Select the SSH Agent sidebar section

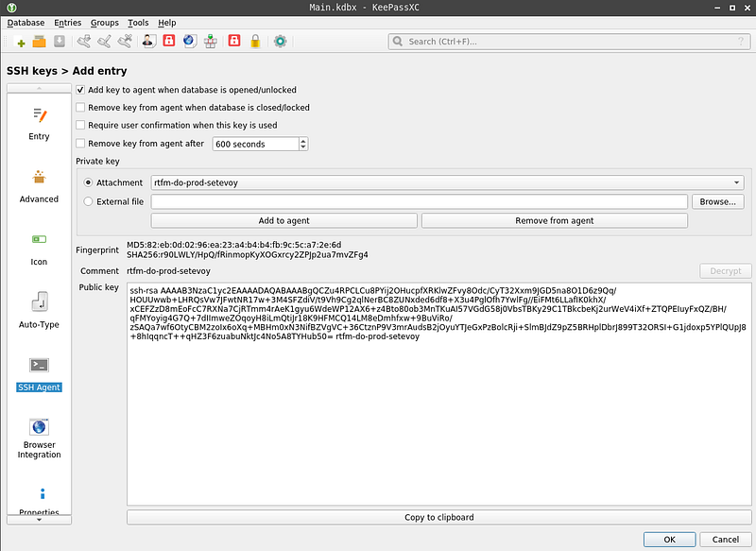(x=39, y=374)
